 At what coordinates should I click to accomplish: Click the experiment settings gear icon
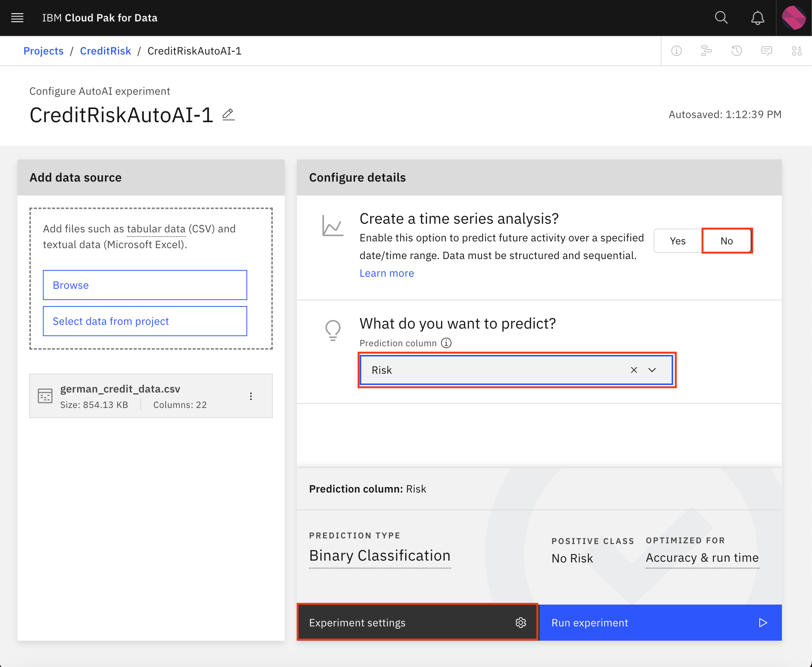[519, 623]
